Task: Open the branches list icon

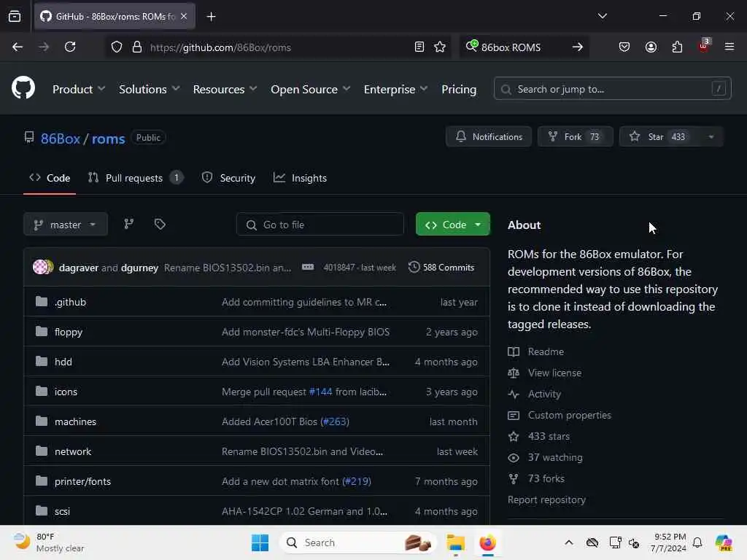Action: coord(128,224)
